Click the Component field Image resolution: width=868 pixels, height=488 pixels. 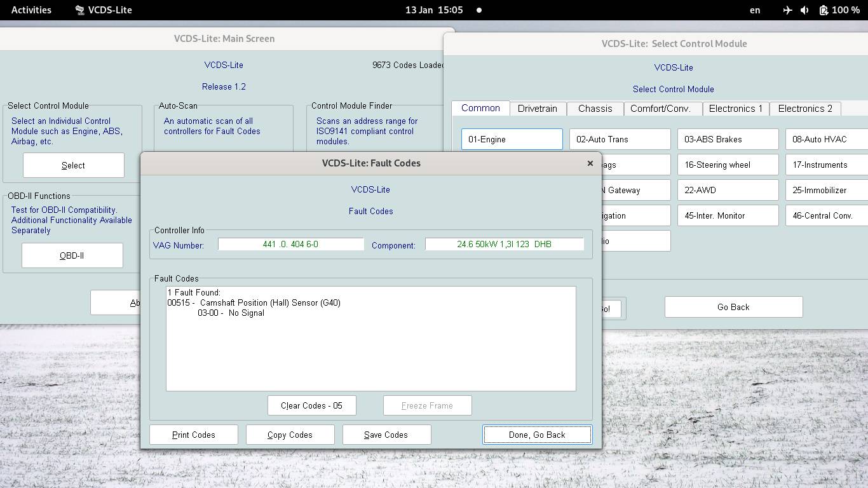pyautogui.click(x=504, y=244)
